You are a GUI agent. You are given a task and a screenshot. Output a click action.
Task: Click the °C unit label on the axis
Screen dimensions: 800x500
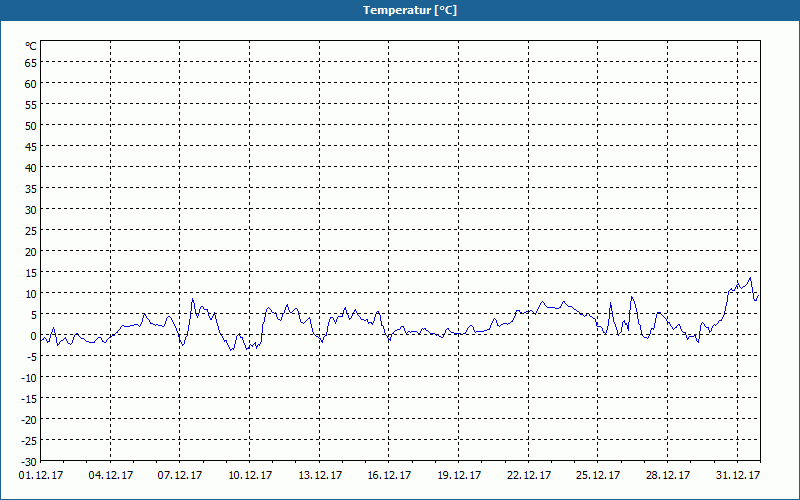[x=31, y=46]
